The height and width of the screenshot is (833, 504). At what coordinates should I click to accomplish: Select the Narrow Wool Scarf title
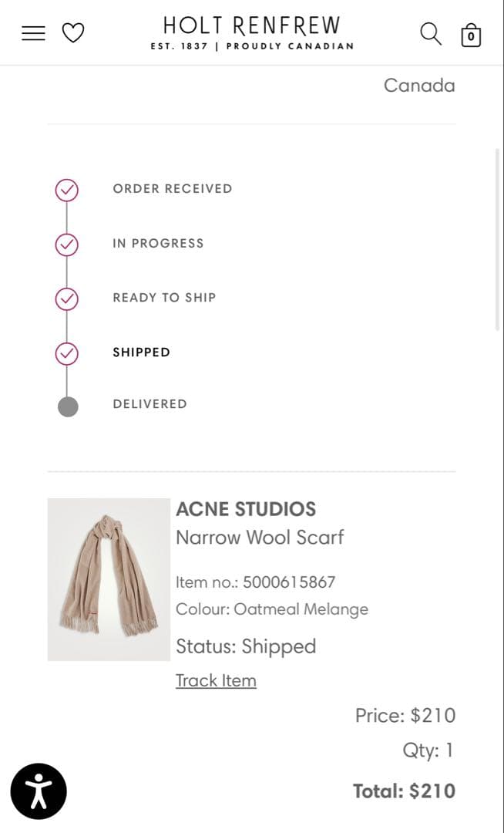260,538
